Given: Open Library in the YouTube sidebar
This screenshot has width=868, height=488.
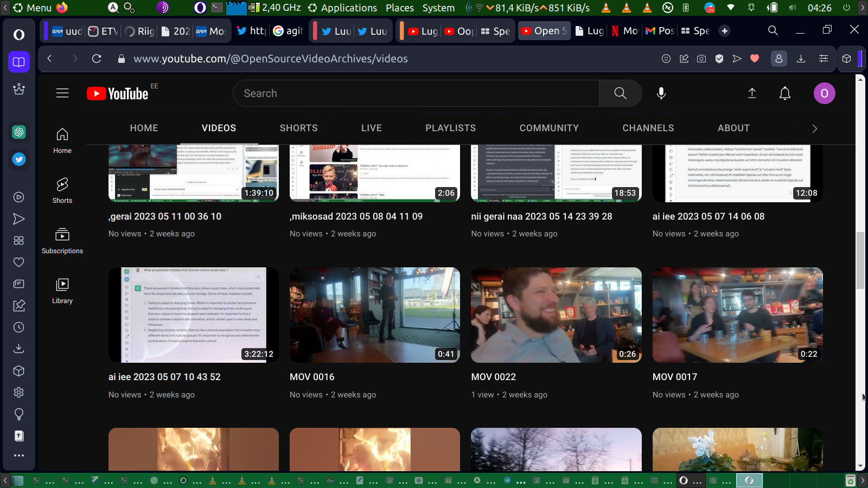Looking at the screenshot, I should tap(62, 291).
